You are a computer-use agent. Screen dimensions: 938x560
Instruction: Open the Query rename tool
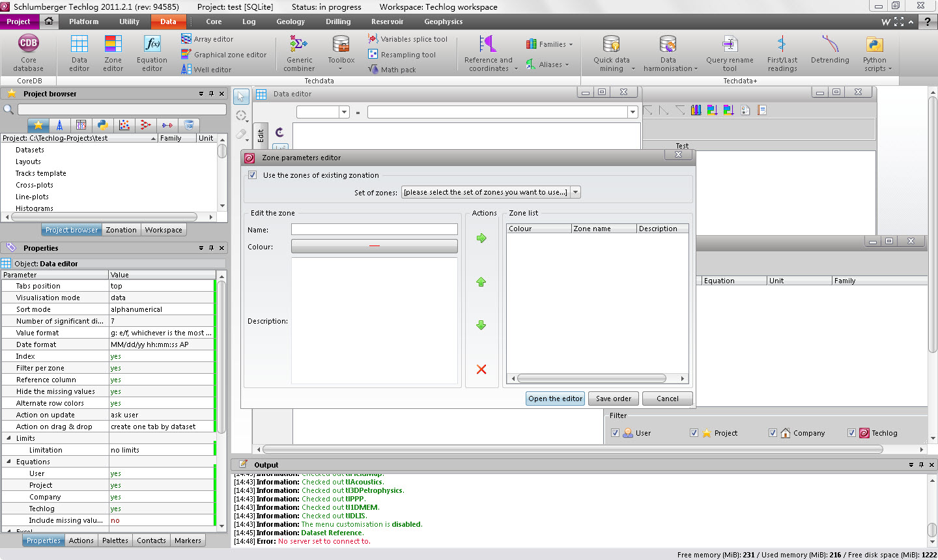730,53
